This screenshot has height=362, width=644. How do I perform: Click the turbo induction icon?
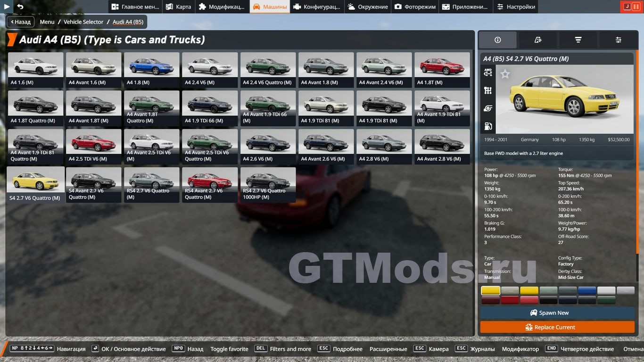tap(488, 108)
